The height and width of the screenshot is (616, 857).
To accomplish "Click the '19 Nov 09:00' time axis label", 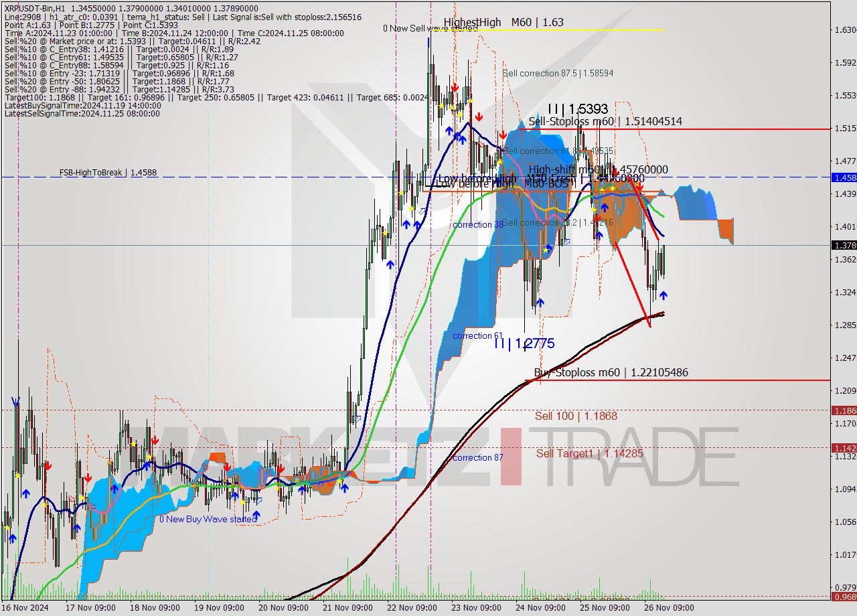I will (219, 608).
